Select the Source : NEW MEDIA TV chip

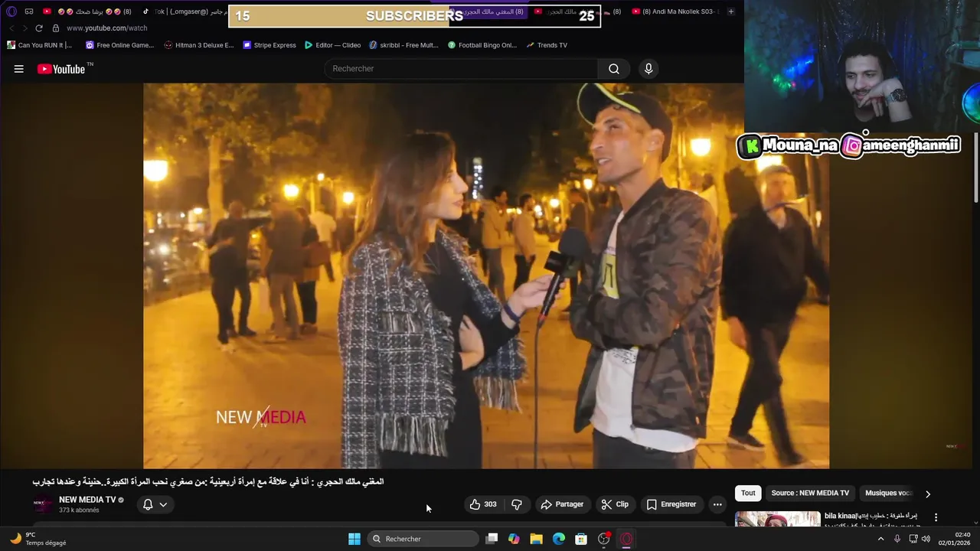[810, 494]
